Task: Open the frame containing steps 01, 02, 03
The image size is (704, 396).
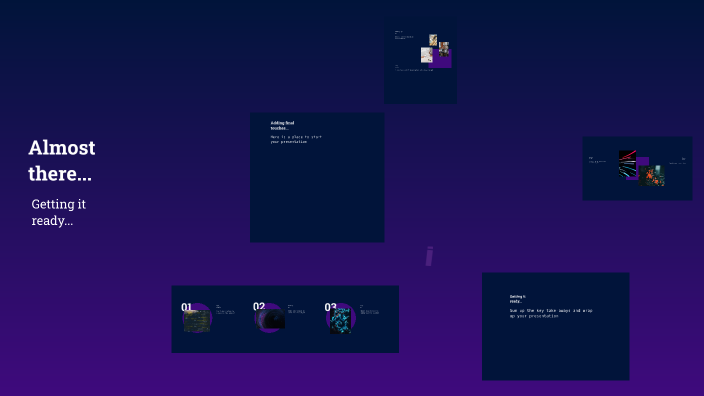Action: click(285, 319)
